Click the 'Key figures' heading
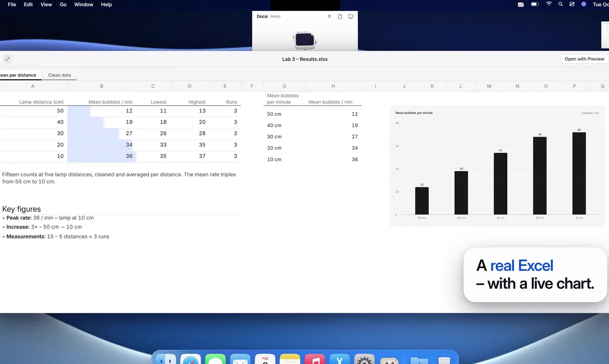609x364 pixels. tap(22, 209)
